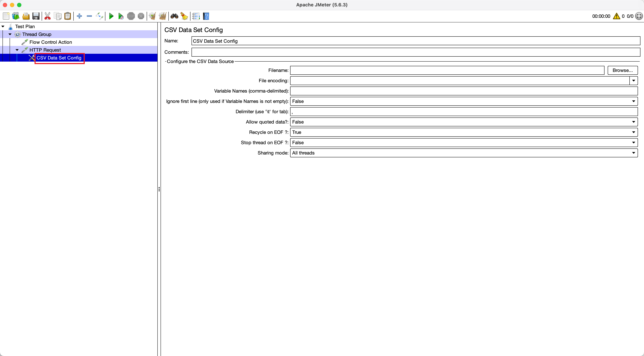Click the warning triangle log icon
Screen dimensions: 644x356
(617, 16)
